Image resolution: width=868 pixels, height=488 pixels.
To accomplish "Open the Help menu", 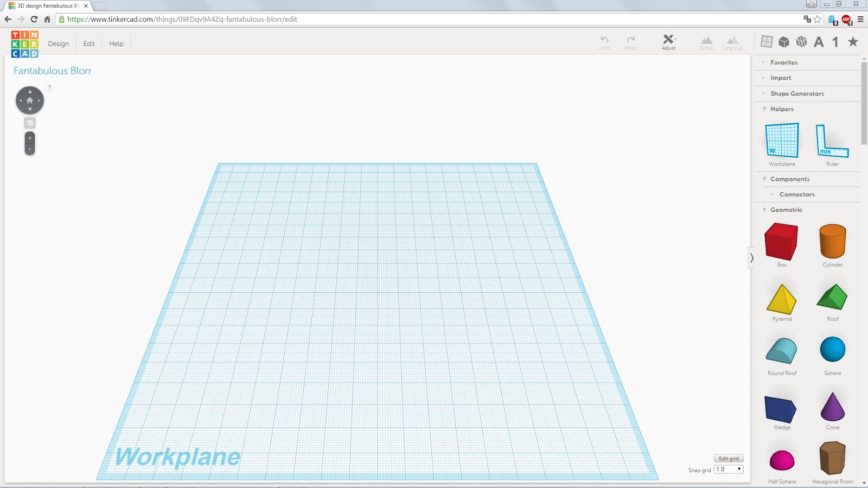I will point(116,43).
